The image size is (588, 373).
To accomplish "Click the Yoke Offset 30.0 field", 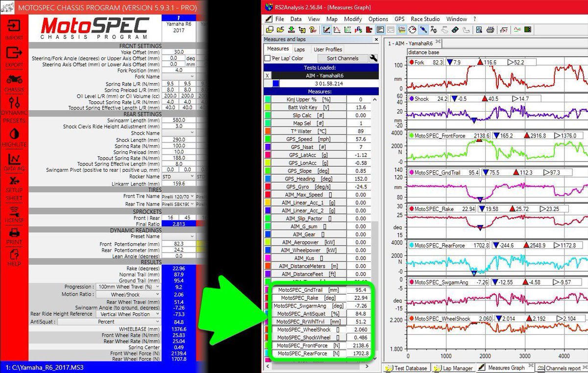I will point(178,52).
